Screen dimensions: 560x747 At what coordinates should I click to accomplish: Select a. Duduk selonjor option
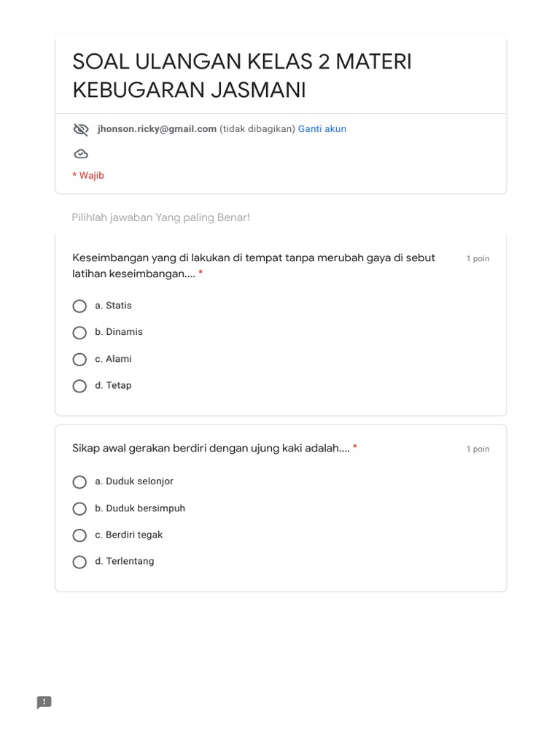(x=79, y=482)
